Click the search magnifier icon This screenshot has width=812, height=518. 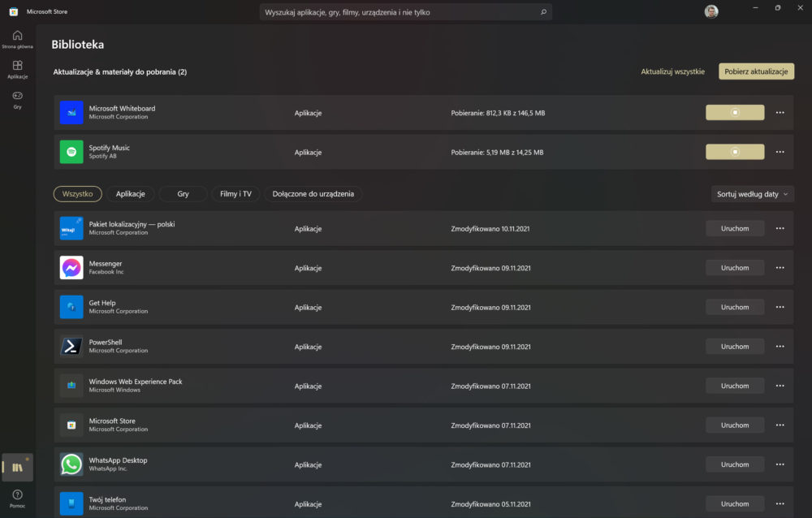[x=543, y=12]
